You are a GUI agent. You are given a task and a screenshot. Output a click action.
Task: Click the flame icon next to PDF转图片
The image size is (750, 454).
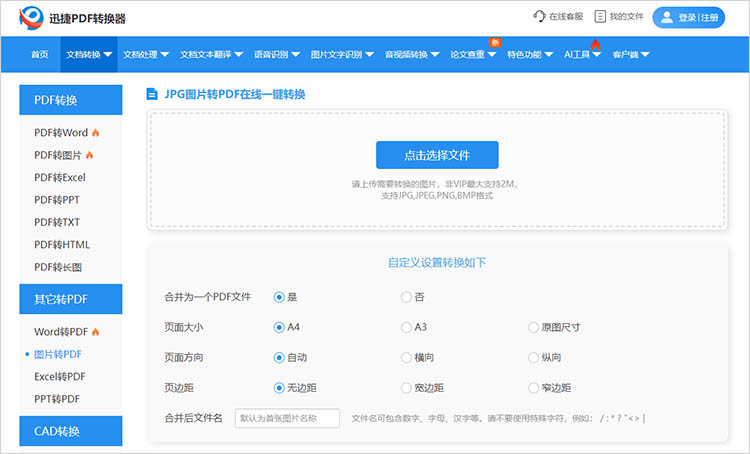(x=89, y=155)
